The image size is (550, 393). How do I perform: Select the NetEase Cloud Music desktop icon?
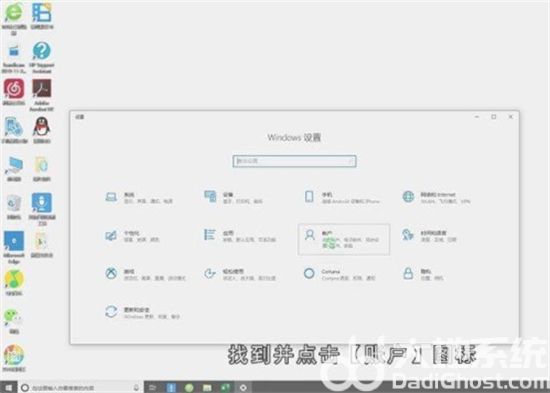pyautogui.click(x=14, y=92)
